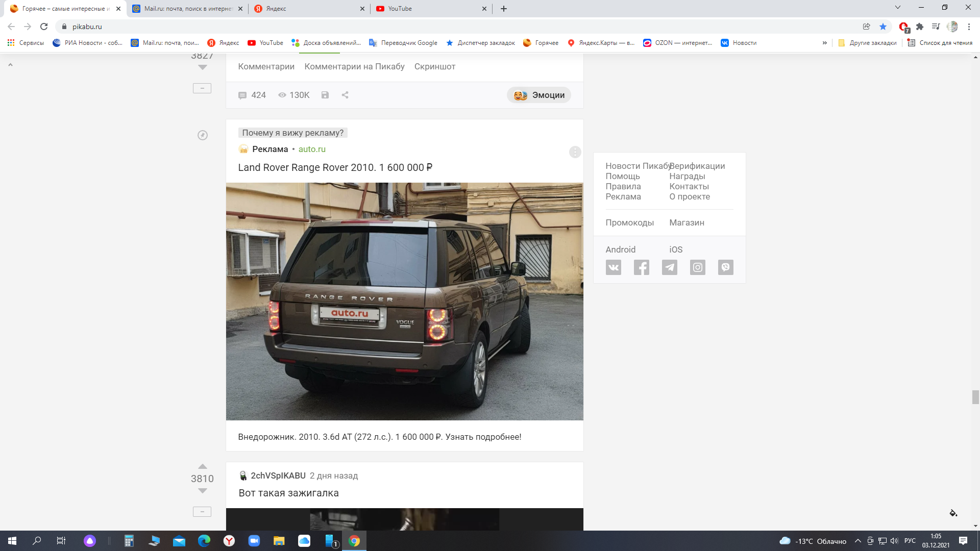980x551 pixels.
Task: Open the Правила link
Action: 623,186
